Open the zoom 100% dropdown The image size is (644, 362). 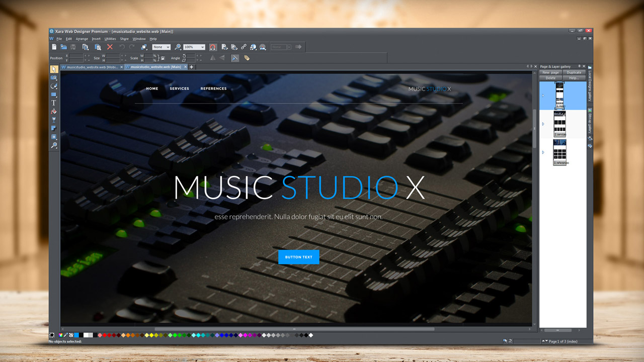[203, 47]
